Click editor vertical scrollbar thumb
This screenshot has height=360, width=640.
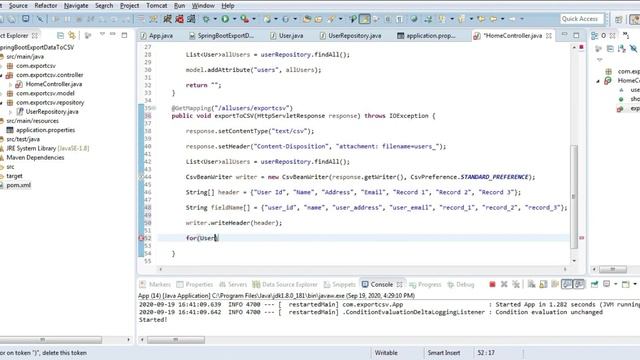click(x=574, y=197)
